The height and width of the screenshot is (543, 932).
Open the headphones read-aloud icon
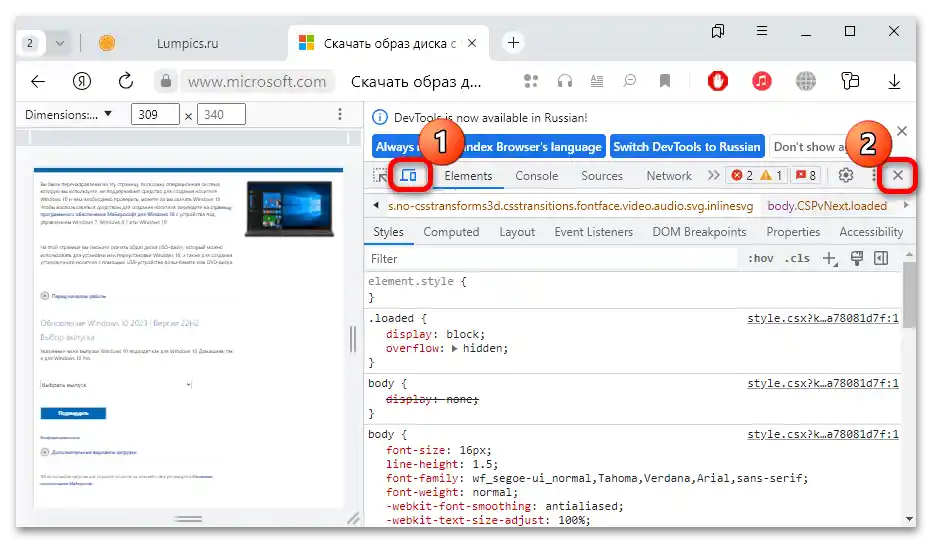(x=565, y=81)
